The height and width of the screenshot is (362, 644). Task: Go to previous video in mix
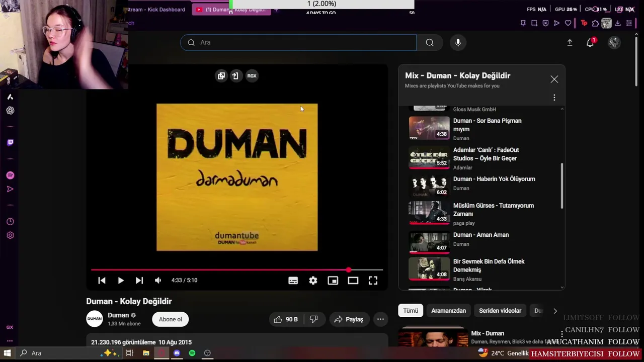(x=102, y=281)
